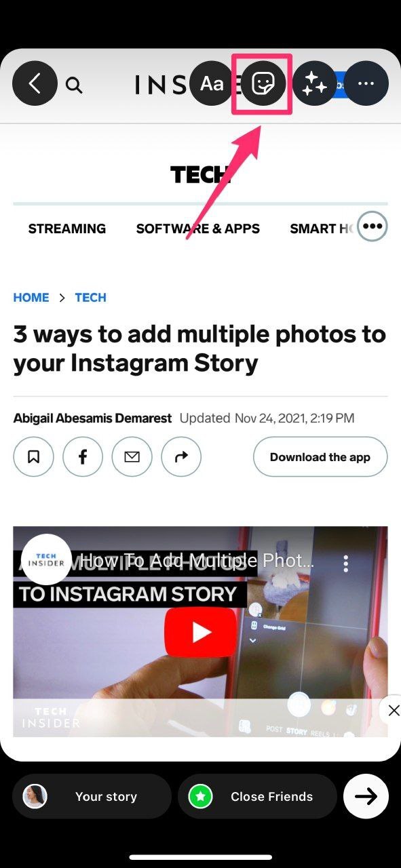This screenshot has height=868, width=401.
Task: Follow the TECH breadcrumb link
Action: tap(91, 298)
